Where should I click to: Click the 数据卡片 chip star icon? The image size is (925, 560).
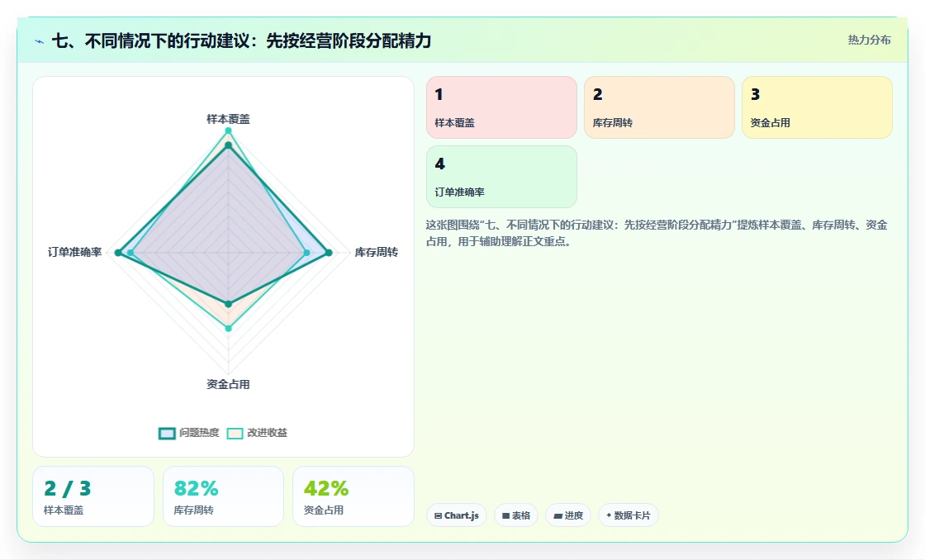tap(609, 515)
